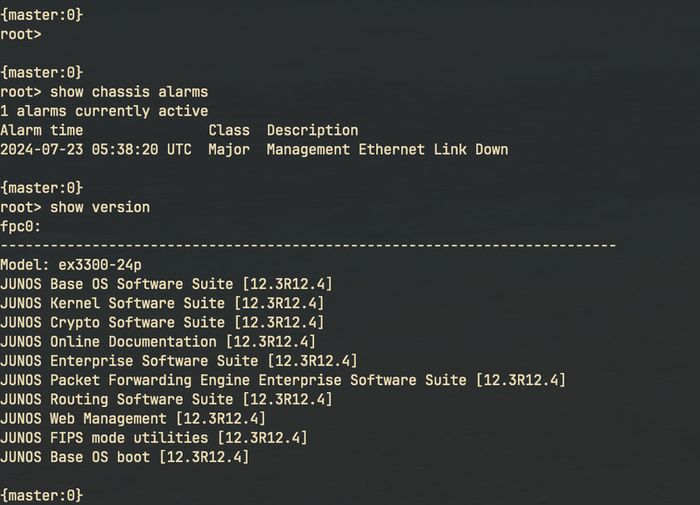Click the 'Alarm time' column header
This screenshot has width=700, height=505.
42,130
